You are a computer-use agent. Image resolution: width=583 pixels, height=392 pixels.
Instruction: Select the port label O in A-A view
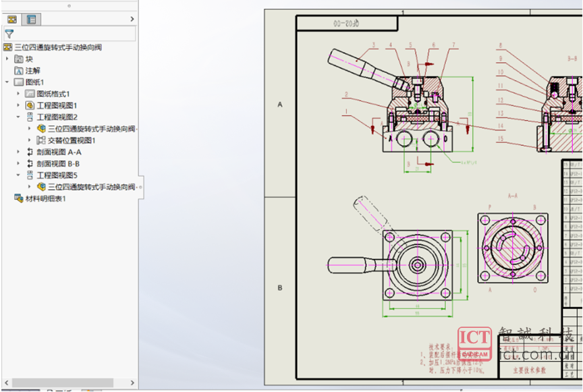[x=534, y=289]
